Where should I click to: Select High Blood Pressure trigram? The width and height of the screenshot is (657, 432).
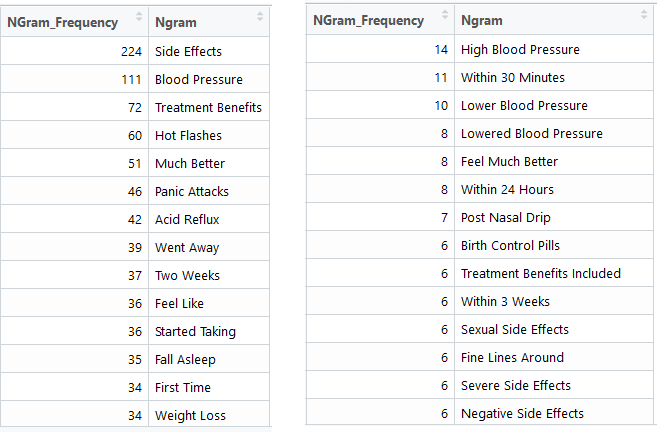[x=520, y=49]
